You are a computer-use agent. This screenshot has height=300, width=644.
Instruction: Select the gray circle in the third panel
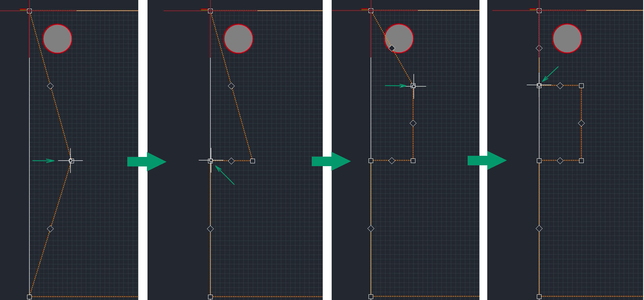[x=399, y=38]
